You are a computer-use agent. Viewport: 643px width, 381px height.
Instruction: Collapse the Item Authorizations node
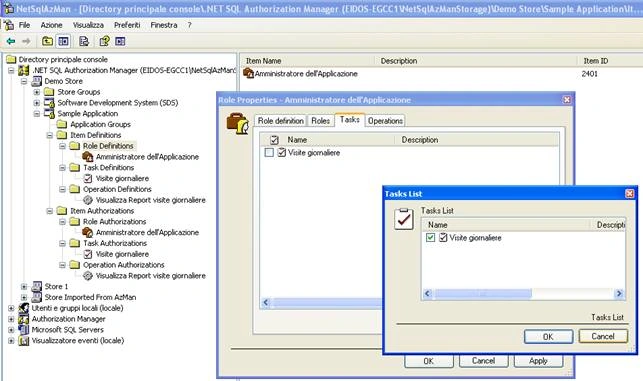pyautogui.click(x=50, y=211)
